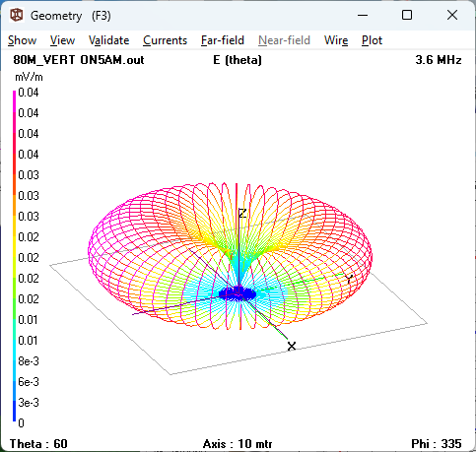Open the Show menu

(x=22, y=40)
